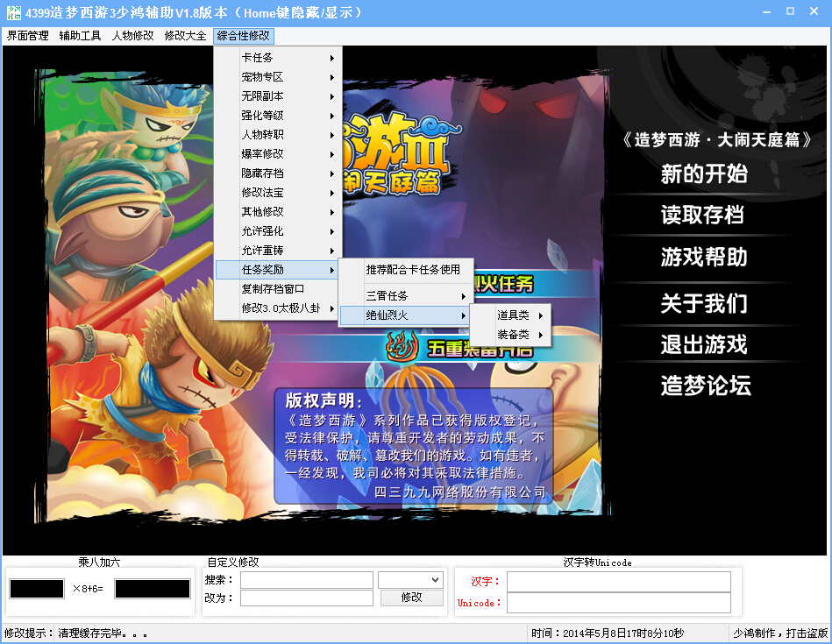The height and width of the screenshot is (644, 832).
Task: Expand the 强化等级 submenu
Action: 277,115
